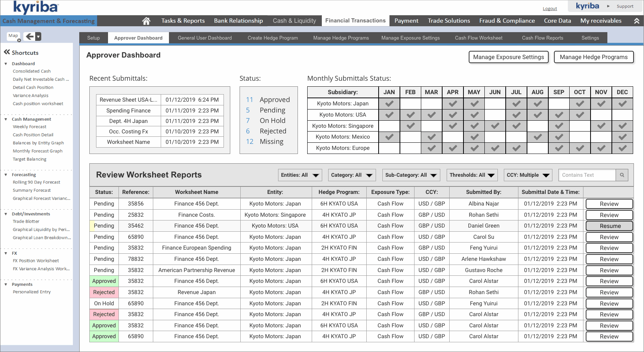Collapse the FX shortcuts group

[x=6, y=253]
